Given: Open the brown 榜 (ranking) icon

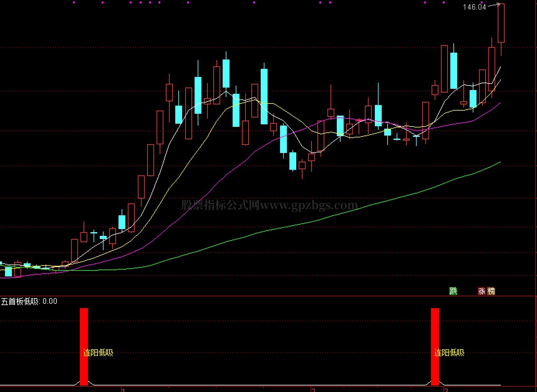Looking at the screenshot, I should 491,291.
